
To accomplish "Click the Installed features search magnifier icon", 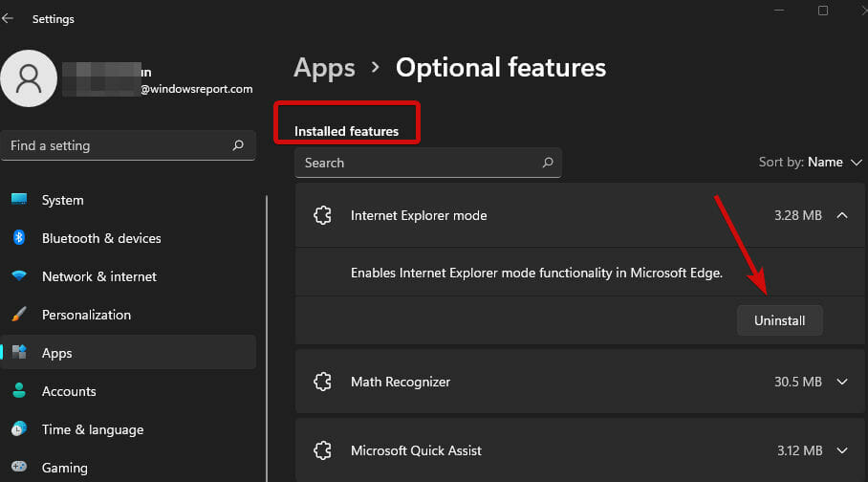I will (548, 163).
